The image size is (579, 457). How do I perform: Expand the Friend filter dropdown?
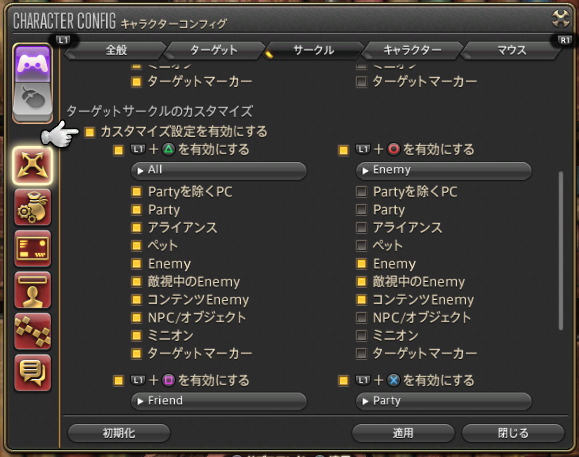coord(219,401)
